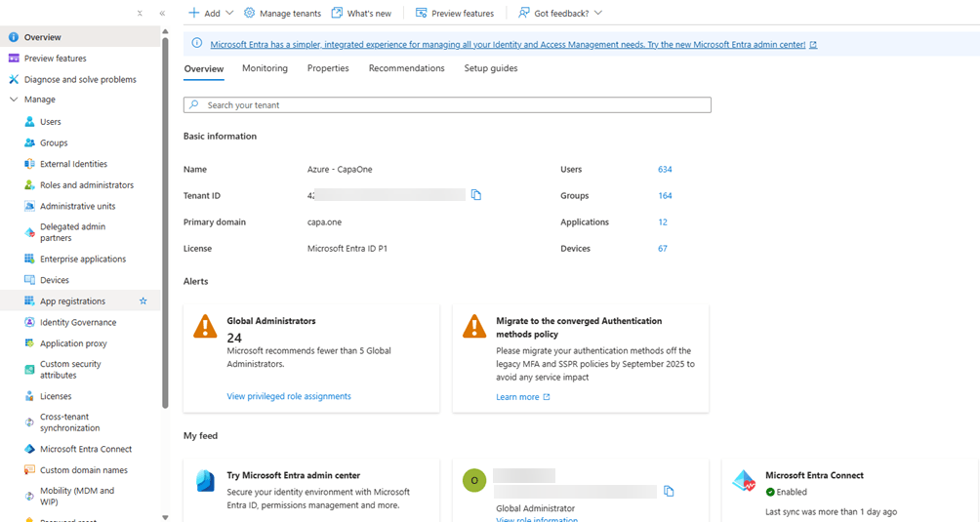Open the Add dropdown arrow
The height and width of the screenshot is (522, 980).
229,13
